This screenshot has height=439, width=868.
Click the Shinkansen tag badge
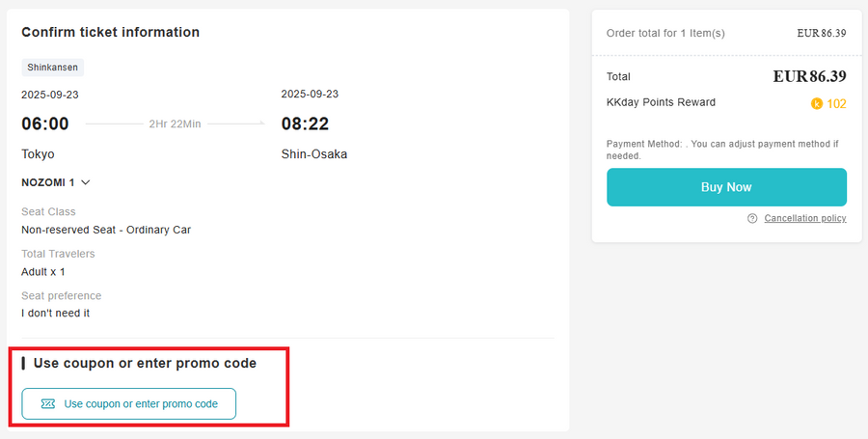tap(53, 68)
